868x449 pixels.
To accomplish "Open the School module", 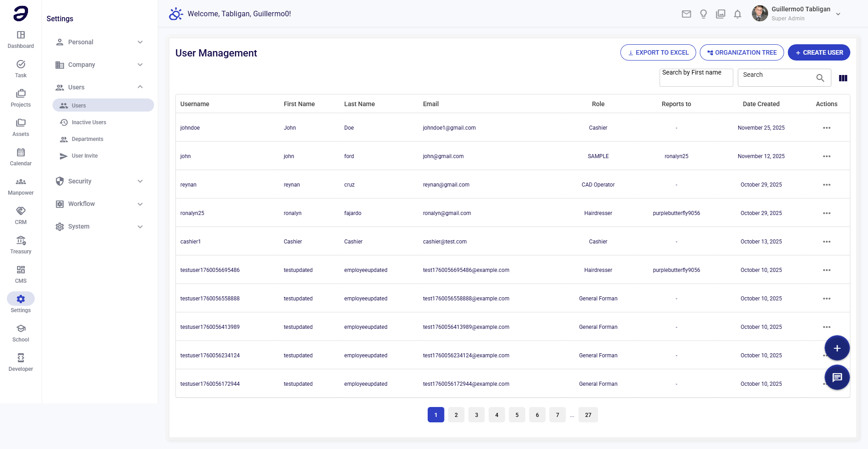I will (x=20, y=332).
